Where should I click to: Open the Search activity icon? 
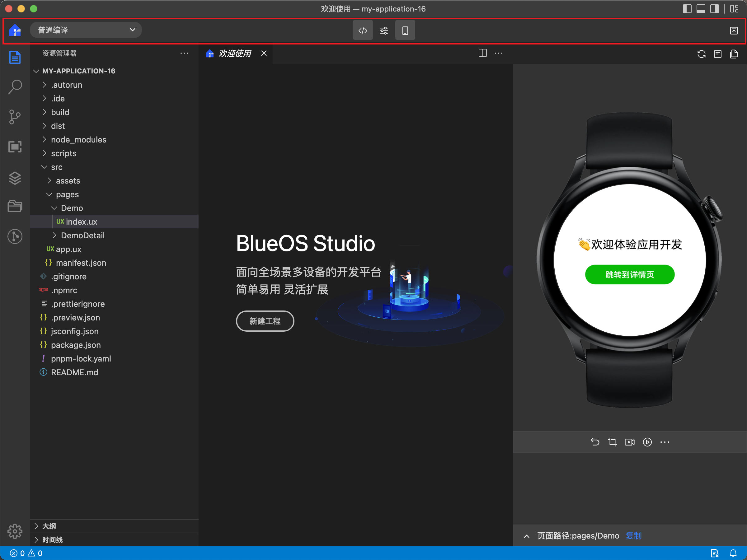[x=15, y=87]
